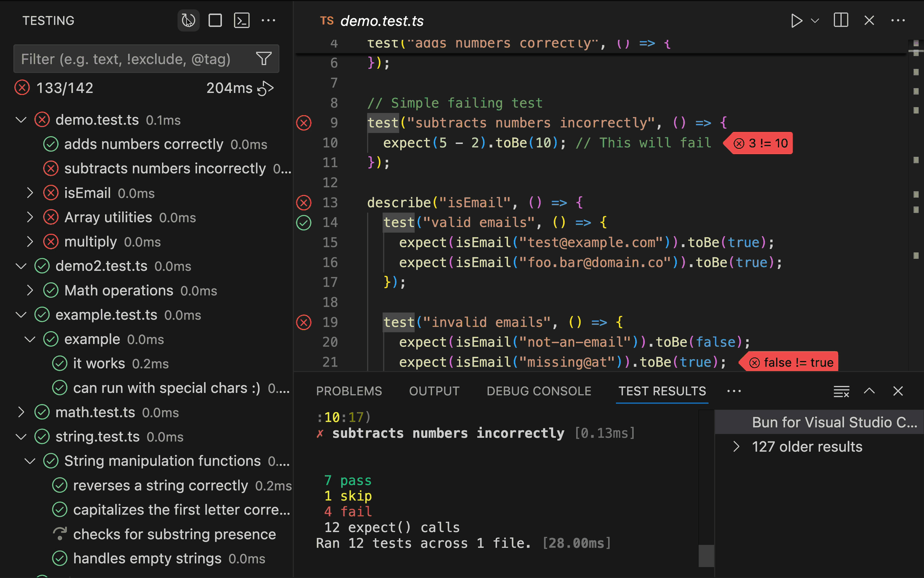Run demo.test.ts with the play icon

(x=796, y=21)
